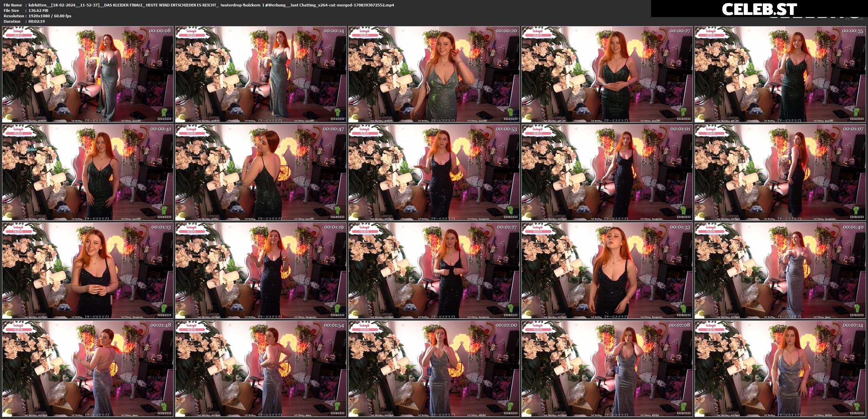868x419 pixels.
Task: Open the thumbnail stamped 00:01:27
Action: [x=434, y=271]
